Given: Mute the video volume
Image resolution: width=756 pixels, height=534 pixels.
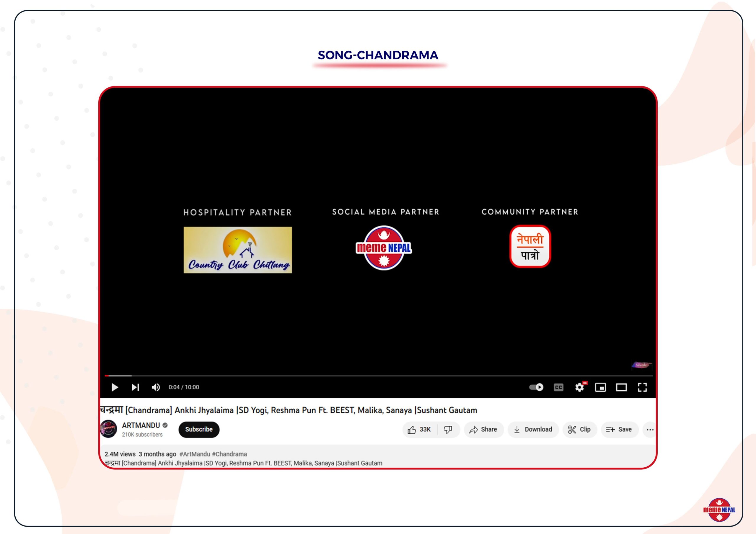Looking at the screenshot, I should [156, 387].
